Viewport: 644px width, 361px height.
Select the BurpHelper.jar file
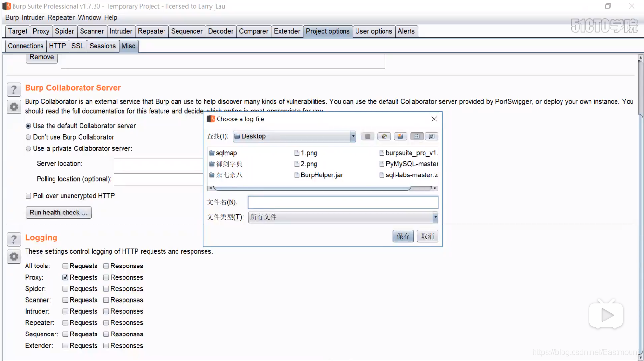pyautogui.click(x=319, y=175)
